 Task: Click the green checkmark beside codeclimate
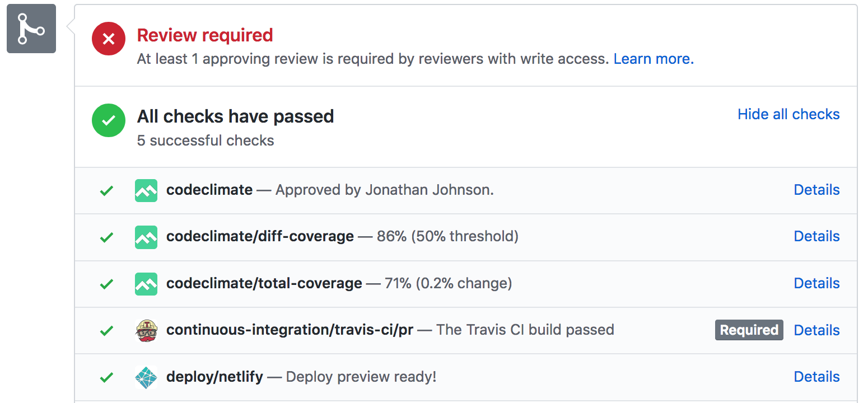[106, 190]
